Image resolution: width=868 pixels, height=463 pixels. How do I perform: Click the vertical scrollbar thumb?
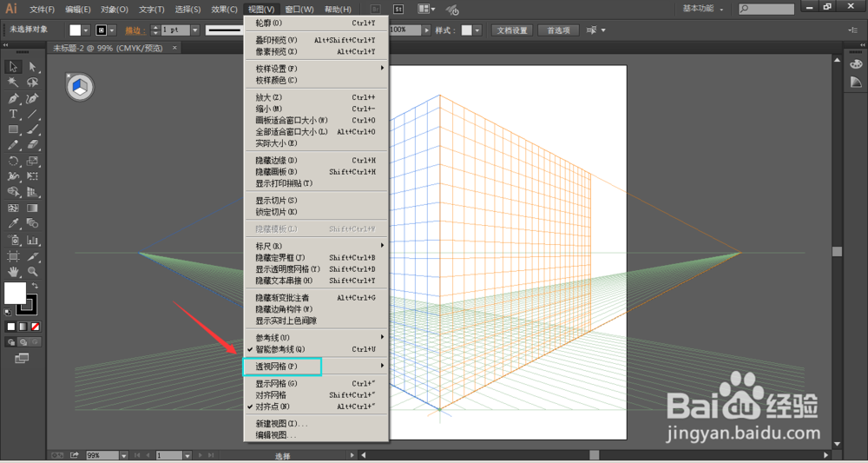click(x=837, y=251)
